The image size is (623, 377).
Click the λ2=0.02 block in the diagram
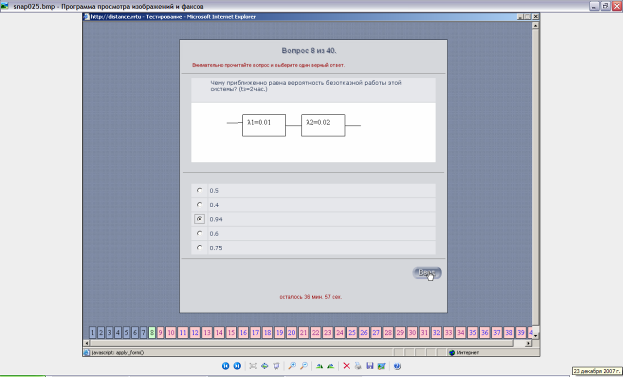pos(323,125)
